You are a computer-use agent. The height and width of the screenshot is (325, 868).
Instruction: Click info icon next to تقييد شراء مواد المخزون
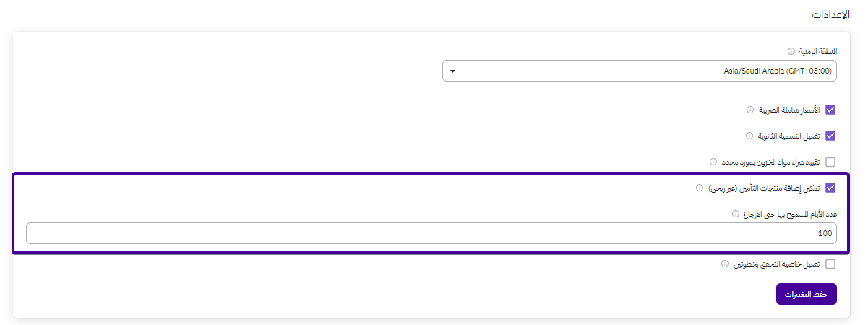(713, 162)
